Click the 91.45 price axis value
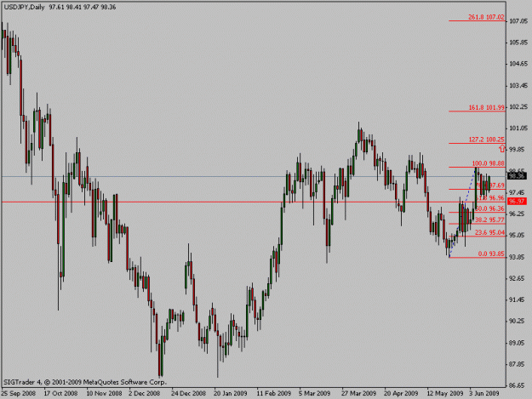This screenshot has height=399, width=532. coord(518,299)
